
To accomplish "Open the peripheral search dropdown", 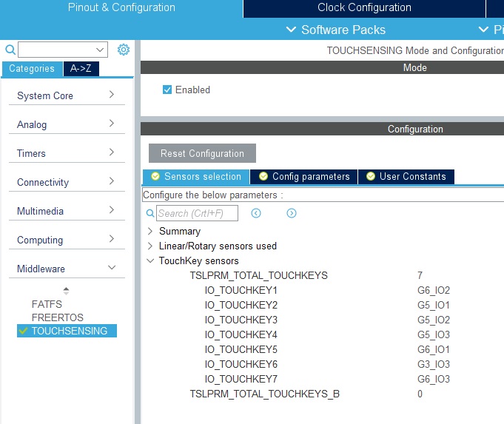I will (100, 50).
